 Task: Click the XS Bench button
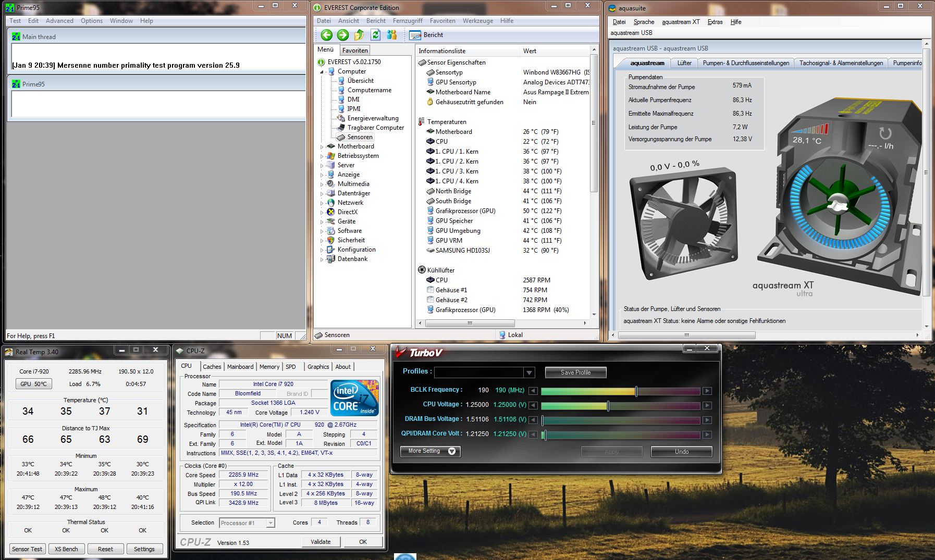(x=66, y=549)
